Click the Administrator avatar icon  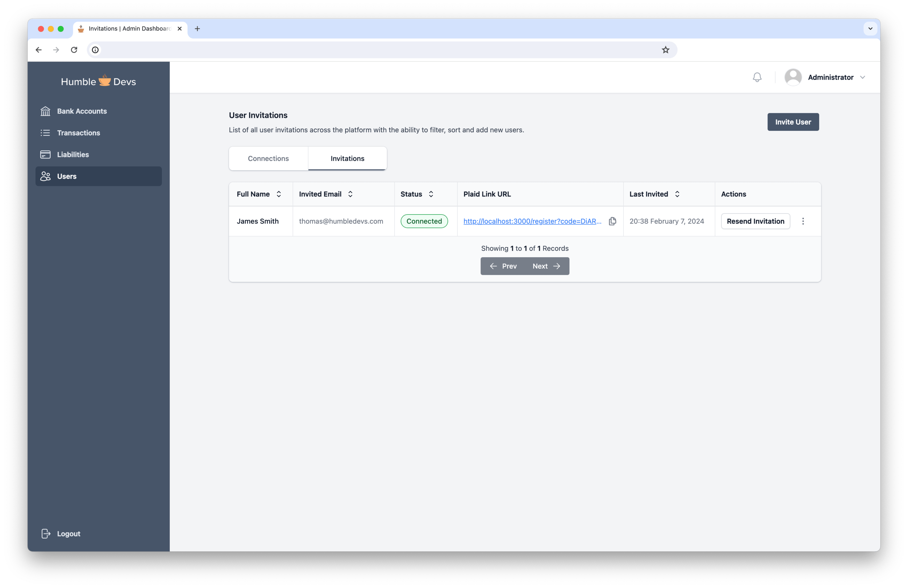(x=793, y=77)
